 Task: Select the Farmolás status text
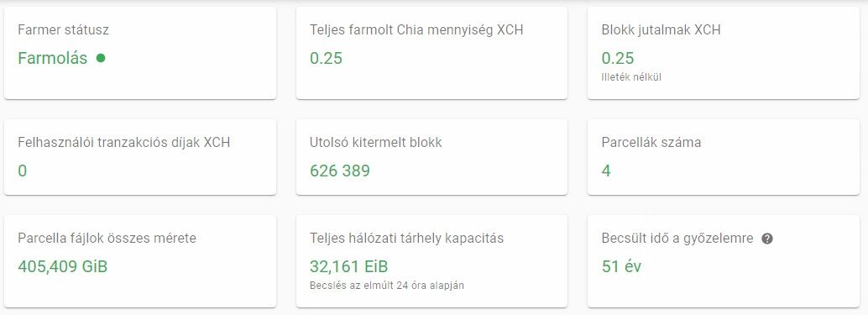click(x=53, y=58)
